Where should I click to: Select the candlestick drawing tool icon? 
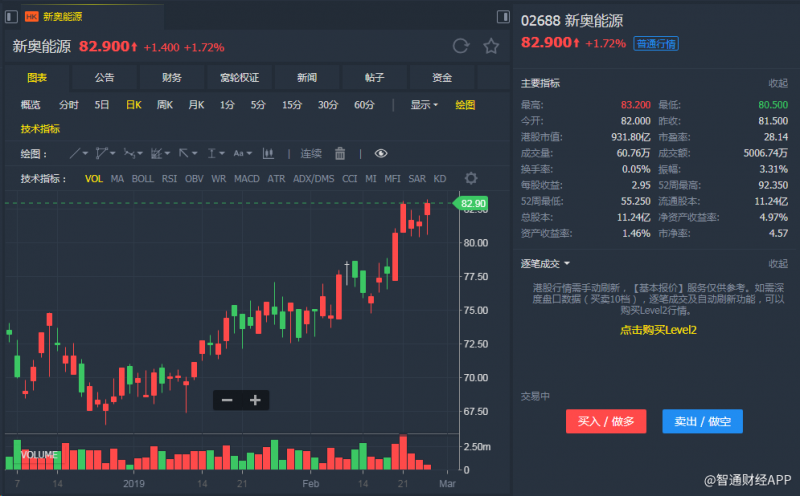pos(268,153)
